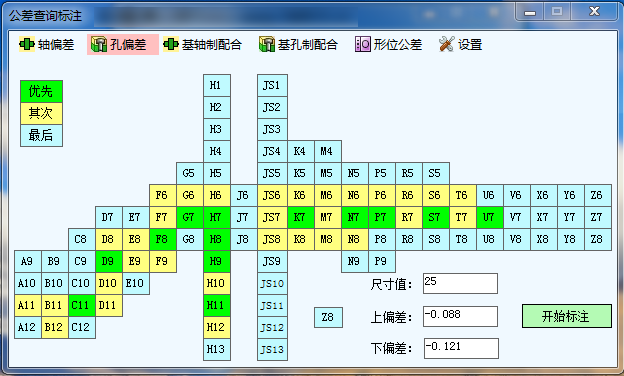Viewport: 624px width, 376px height.
Task: Select the H7 tolerance cell
Action: pos(216,217)
